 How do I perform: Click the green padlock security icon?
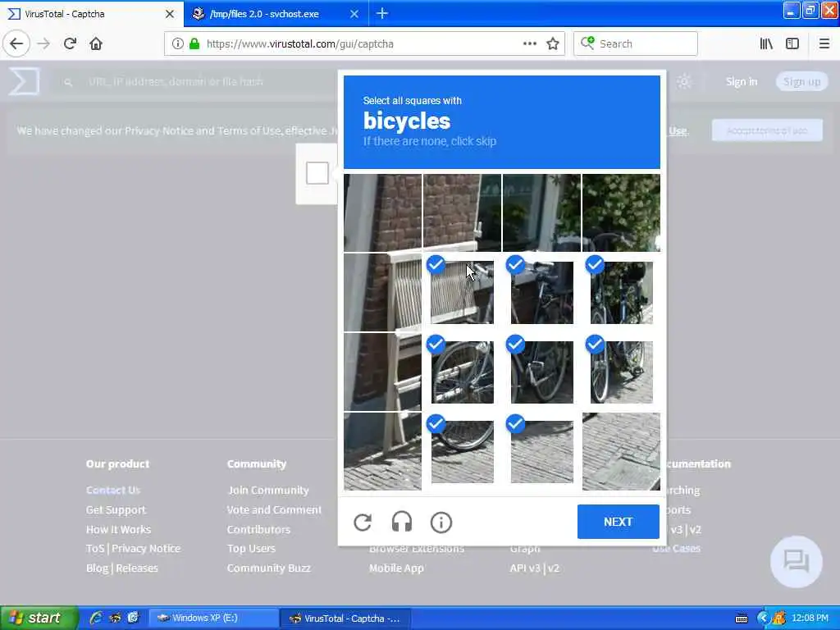[x=194, y=44]
